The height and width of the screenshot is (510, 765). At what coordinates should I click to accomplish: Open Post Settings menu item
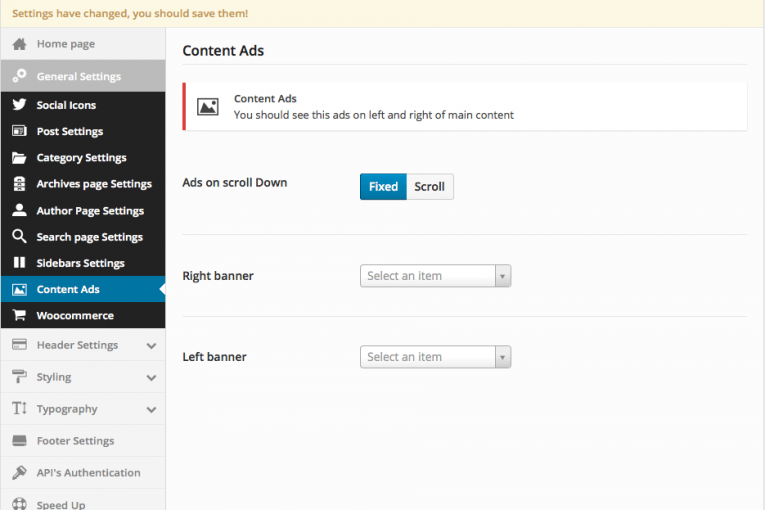83,131
